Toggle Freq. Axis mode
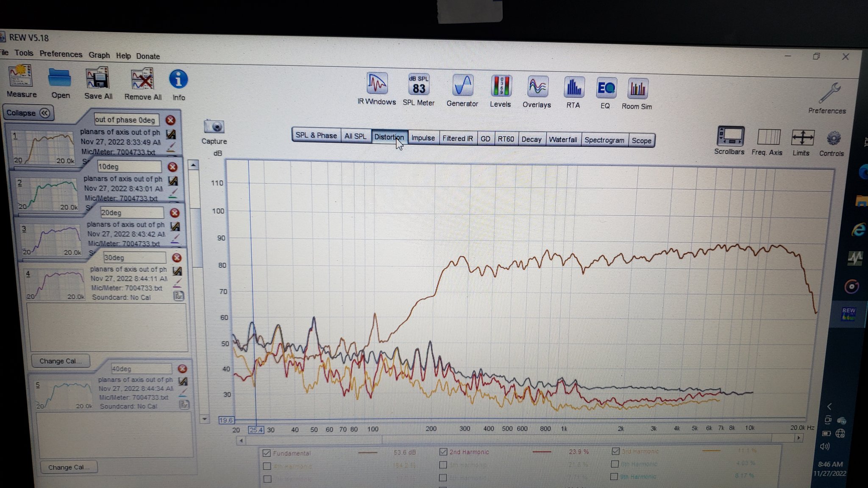 click(x=768, y=141)
